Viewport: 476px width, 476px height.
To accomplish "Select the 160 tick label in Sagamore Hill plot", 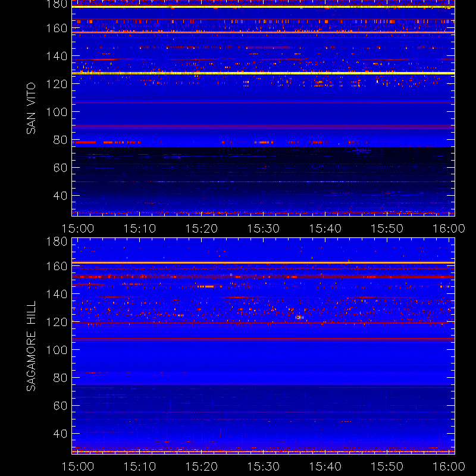I will coord(57,266).
